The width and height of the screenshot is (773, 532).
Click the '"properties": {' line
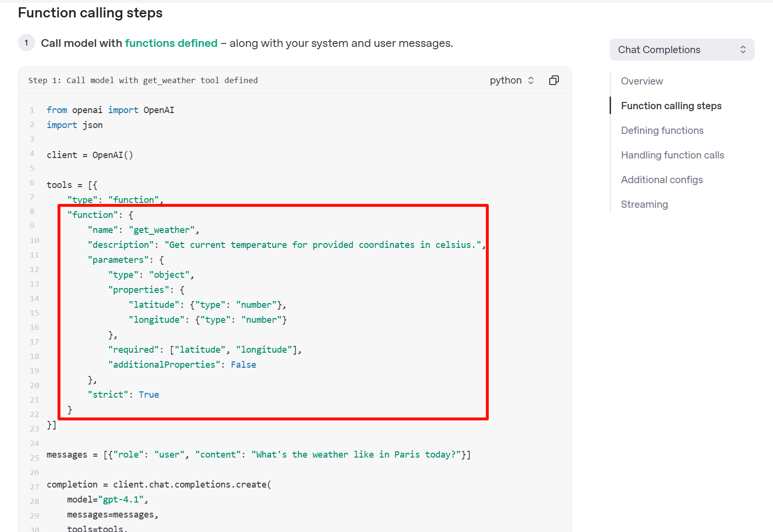(x=146, y=290)
